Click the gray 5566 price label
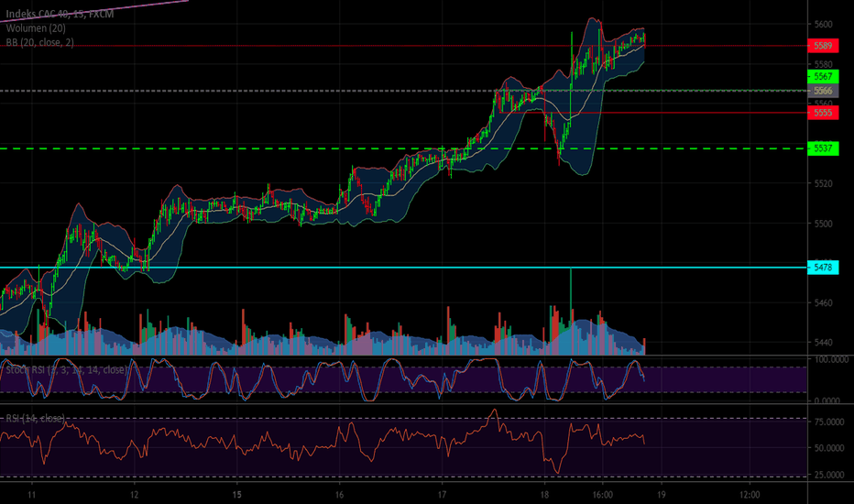The image size is (854, 504). 823,91
